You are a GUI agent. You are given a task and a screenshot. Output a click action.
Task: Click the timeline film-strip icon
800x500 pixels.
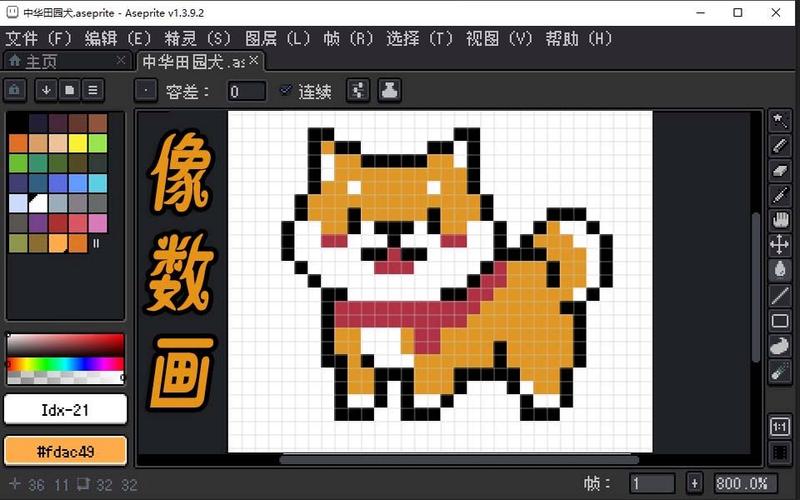point(780,452)
